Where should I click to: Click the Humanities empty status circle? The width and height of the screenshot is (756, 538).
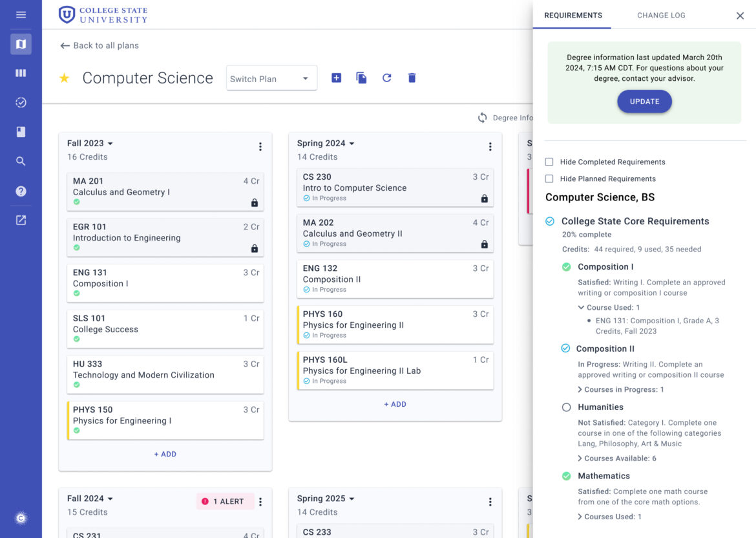pos(567,407)
